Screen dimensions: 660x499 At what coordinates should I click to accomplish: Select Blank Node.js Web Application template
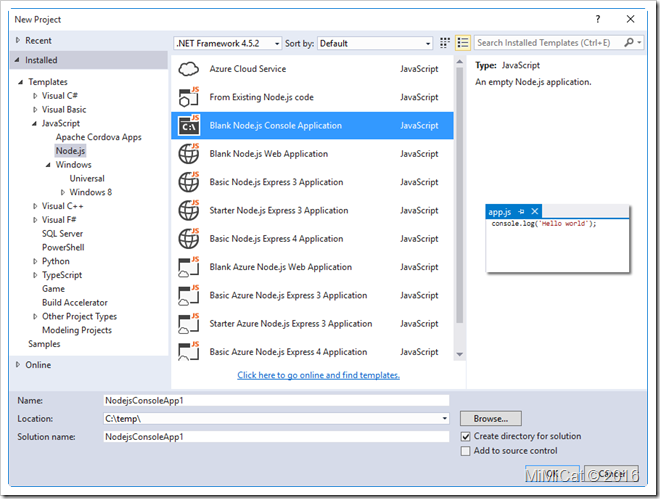(312, 154)
